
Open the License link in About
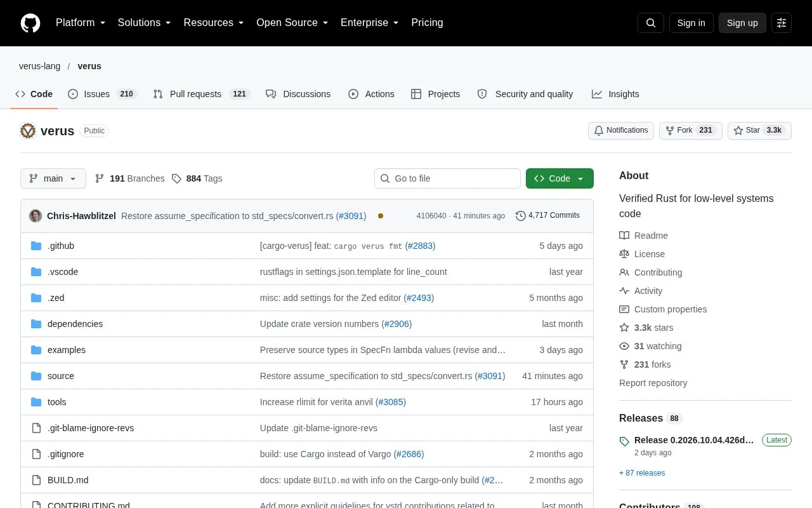click(642, 254)
